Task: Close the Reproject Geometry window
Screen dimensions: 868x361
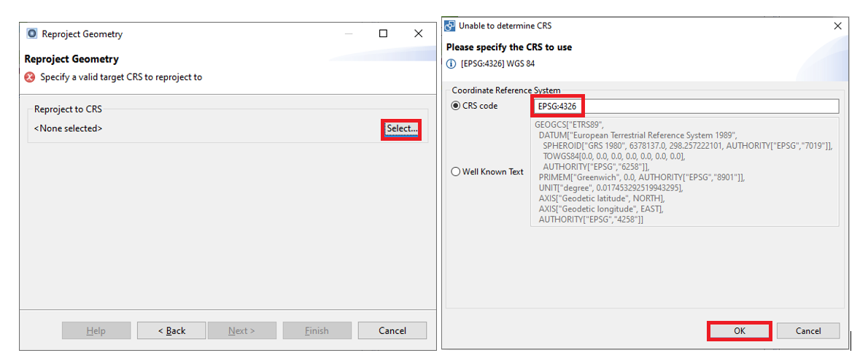Action: click(x=419, y=34)
